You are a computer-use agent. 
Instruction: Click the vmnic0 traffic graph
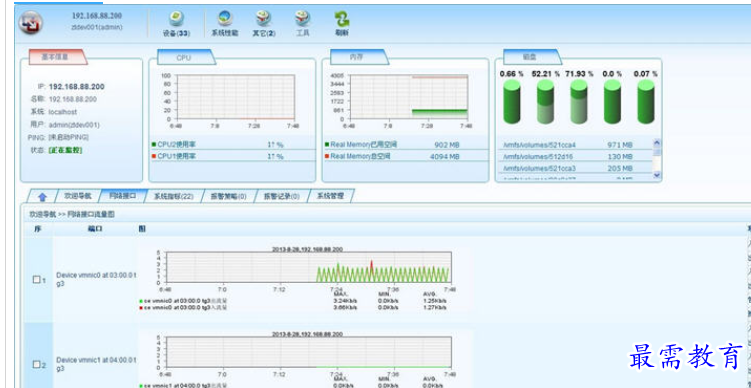pyautogui.click(x=306, y=267)
